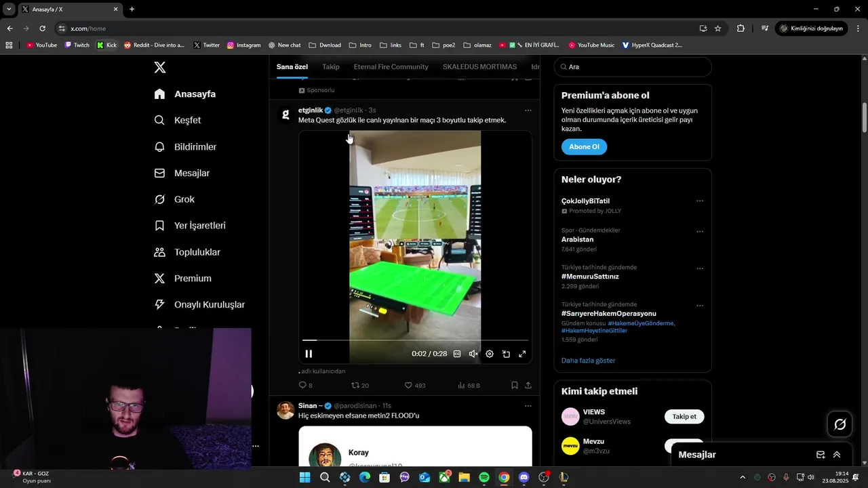Open video settings gear
This screenshot has width=868, height=488.
(490, 354)
